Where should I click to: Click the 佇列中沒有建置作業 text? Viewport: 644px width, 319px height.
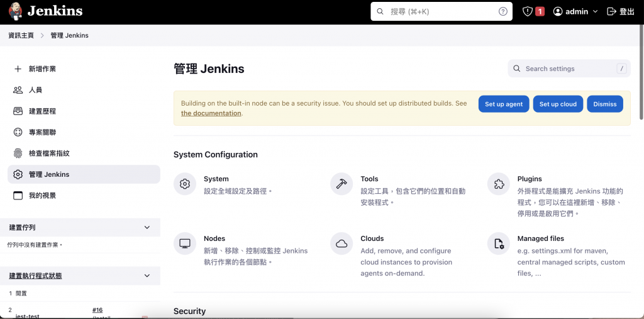tap(35, 245)
